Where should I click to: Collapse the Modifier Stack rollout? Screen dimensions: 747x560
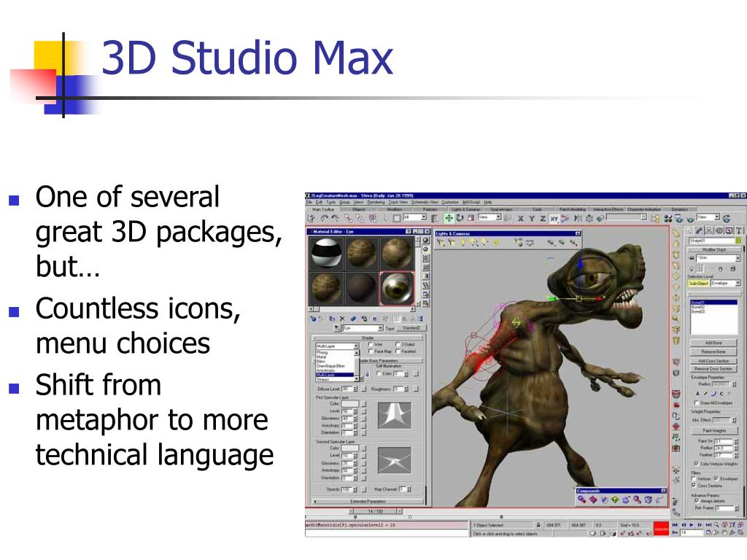pos(713,249)
